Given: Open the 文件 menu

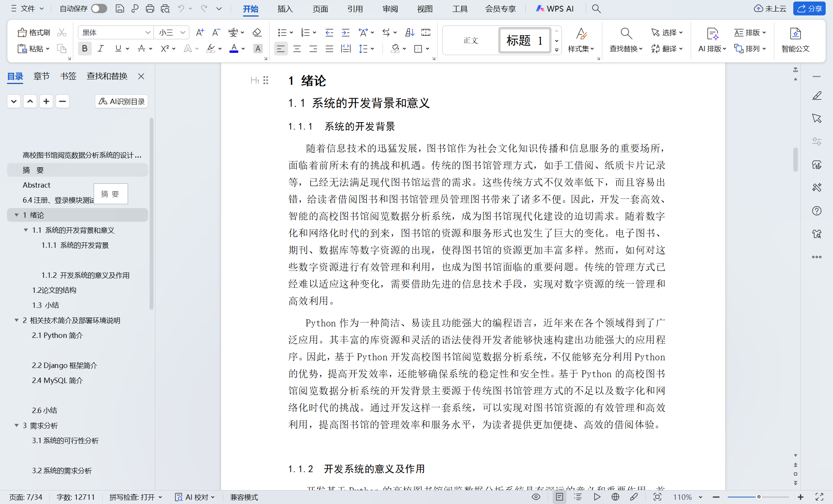Looking at the screenshot, I should coord(27,8).
